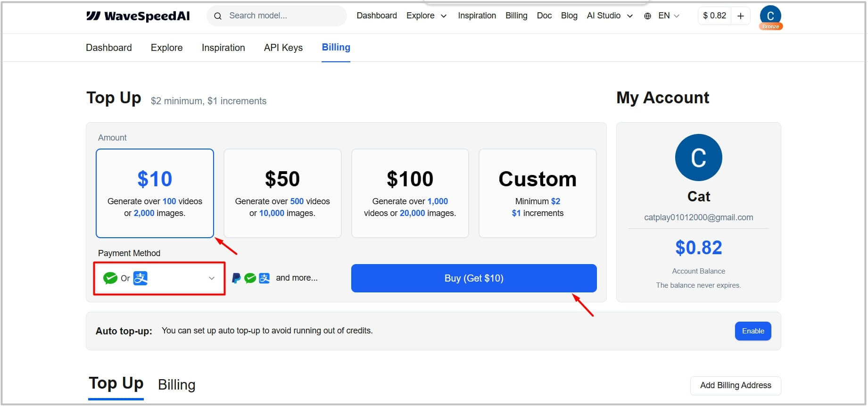Viewport: 868px width, 407px height.
Task: Click the Alipay icon beside and more
Action: point(265,278)
